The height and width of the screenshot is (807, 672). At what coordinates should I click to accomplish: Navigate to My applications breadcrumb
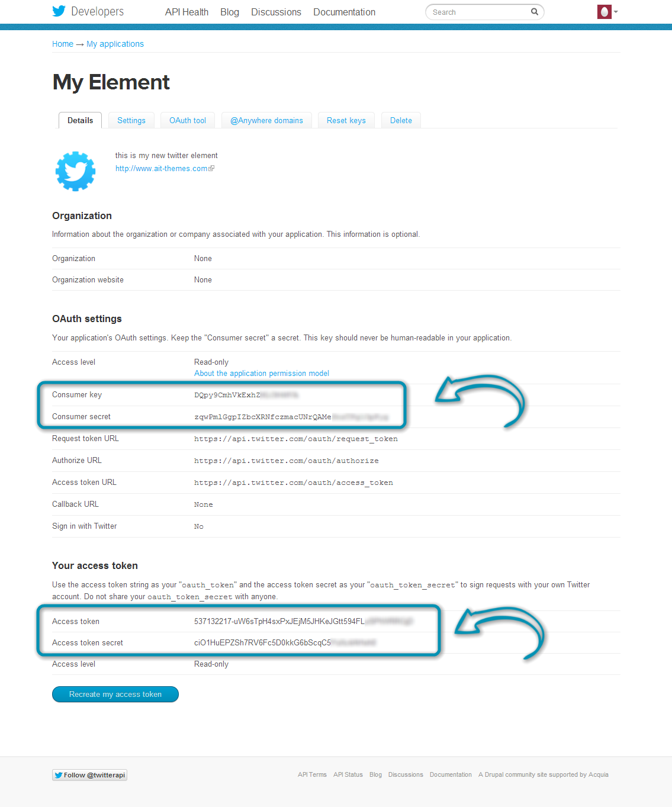tap(115, 44)
